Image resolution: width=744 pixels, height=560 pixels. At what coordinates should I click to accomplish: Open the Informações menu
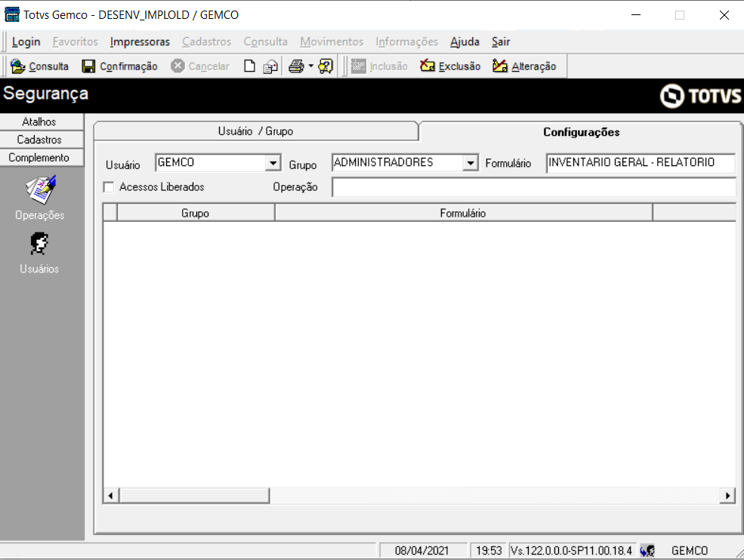(406, 42)
